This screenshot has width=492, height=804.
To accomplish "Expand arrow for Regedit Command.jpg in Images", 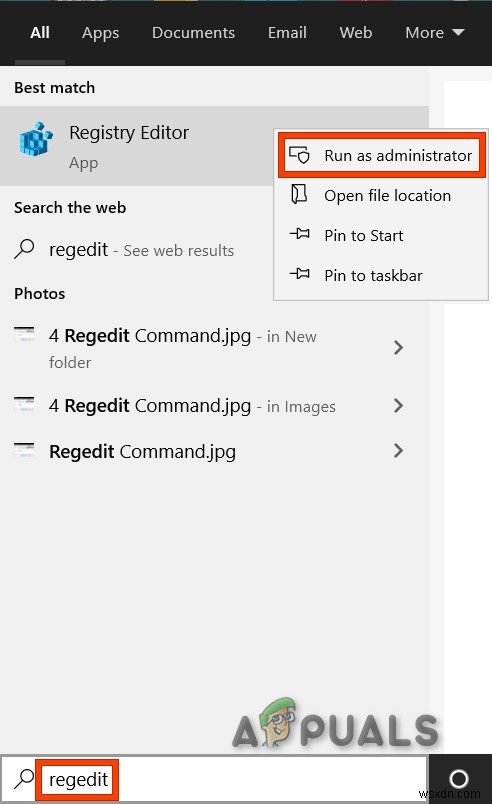I will tap(398, 406).
